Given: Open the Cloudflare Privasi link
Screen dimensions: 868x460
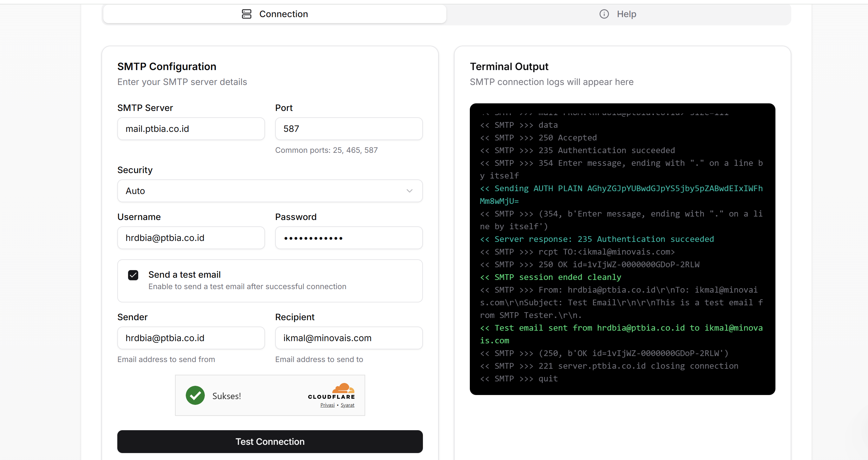Looking at the screenshot, I should tap(327, 405).
